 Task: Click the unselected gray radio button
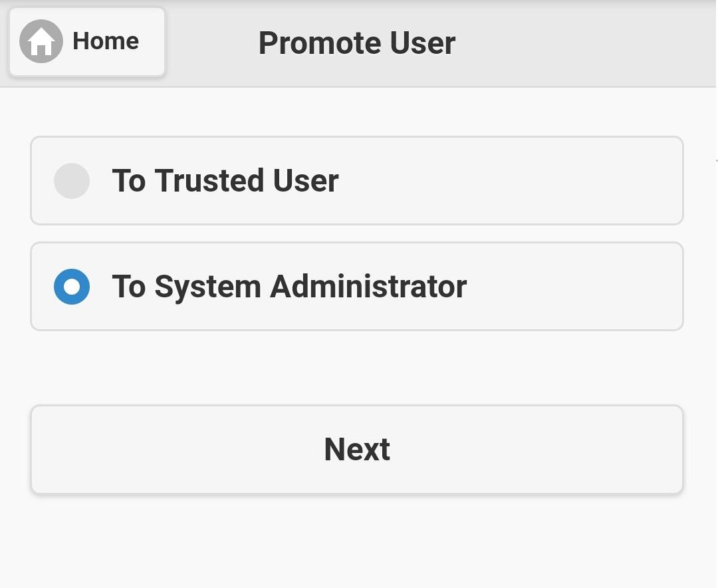72,181
